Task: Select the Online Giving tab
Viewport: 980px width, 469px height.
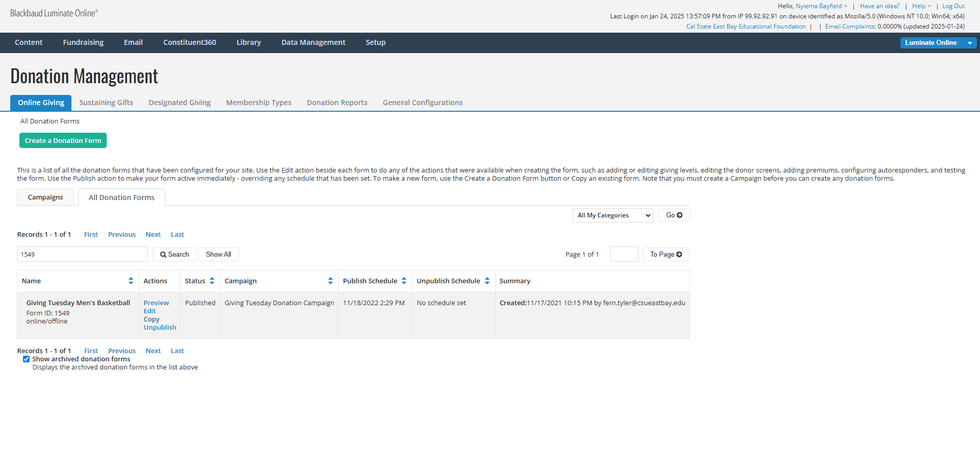Action: [41, 103]
